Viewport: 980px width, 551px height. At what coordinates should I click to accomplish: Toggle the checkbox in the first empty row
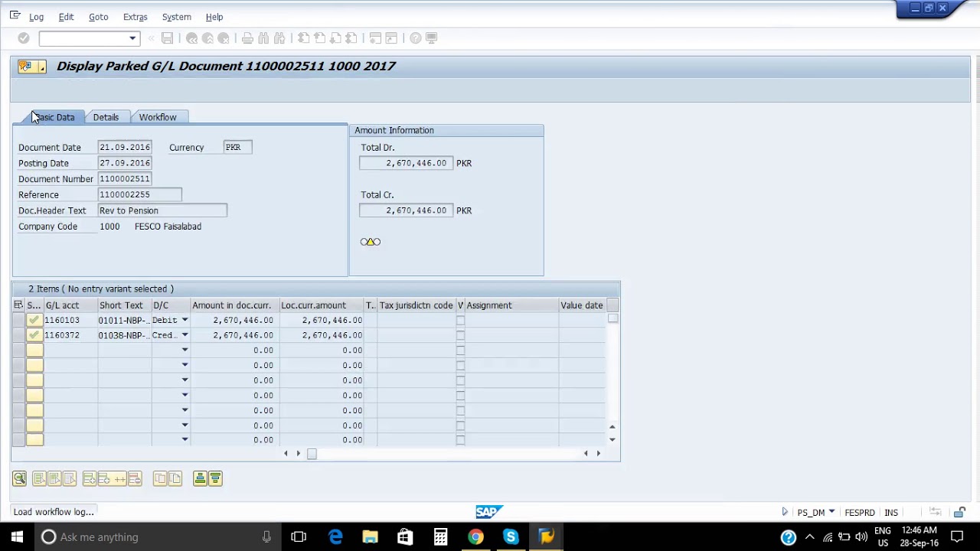[x=460, y=350]
